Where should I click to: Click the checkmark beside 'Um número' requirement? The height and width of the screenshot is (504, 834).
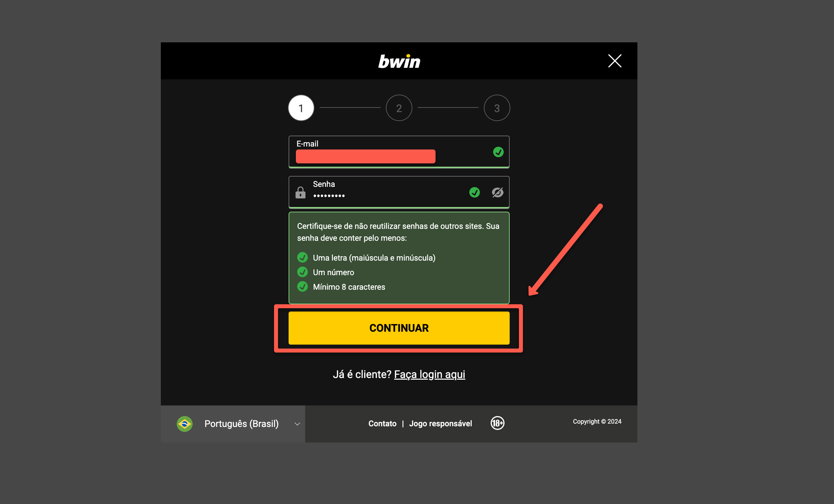coord(302,272)
